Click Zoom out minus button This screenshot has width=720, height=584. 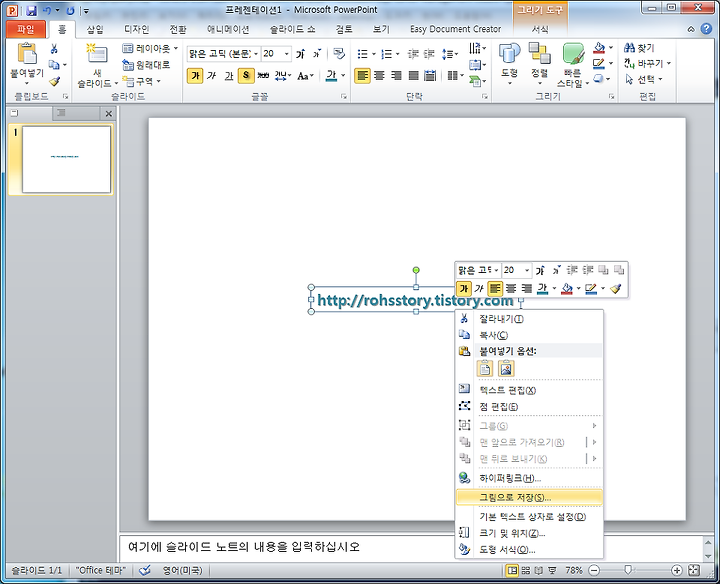tap(594, 570)
